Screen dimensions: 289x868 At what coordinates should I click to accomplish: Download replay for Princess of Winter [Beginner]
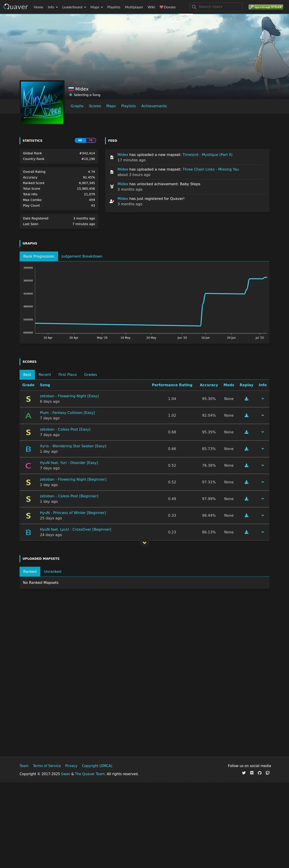click(x=246, y=516)
